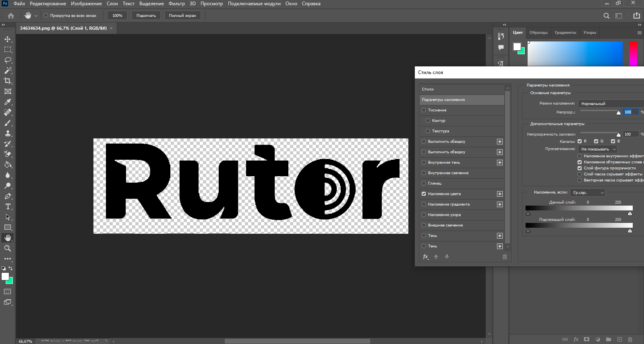Select the Crop tool

click(8, 81)
